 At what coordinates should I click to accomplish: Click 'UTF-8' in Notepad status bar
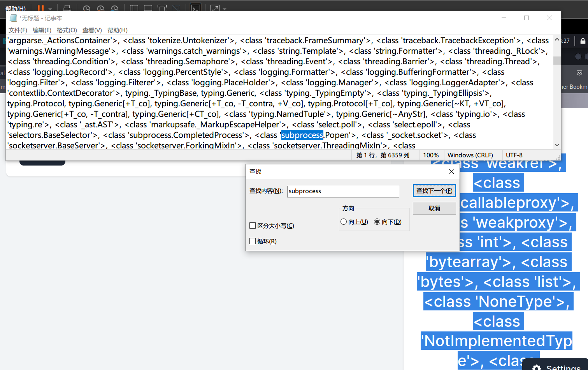(514, 155)
